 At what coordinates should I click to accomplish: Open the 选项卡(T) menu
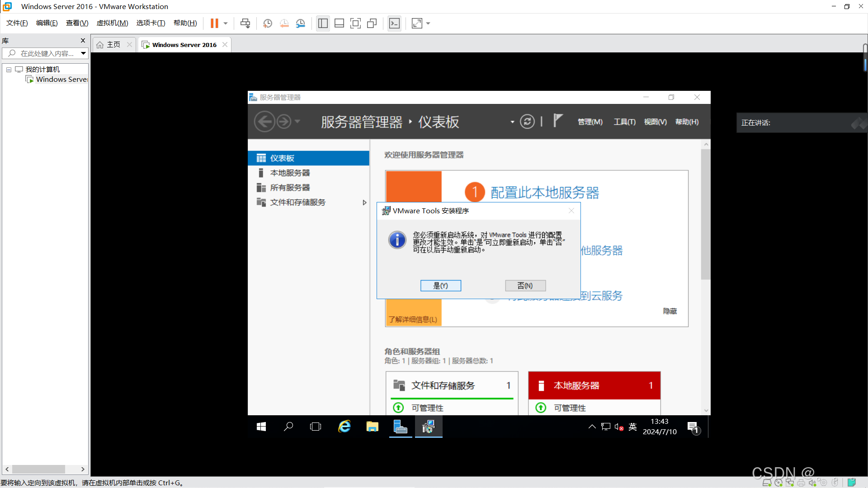pos(151,23)
